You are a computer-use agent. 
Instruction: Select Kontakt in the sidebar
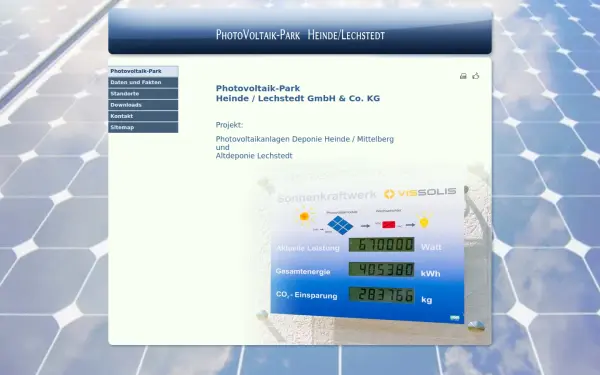[x=143, y=116]
